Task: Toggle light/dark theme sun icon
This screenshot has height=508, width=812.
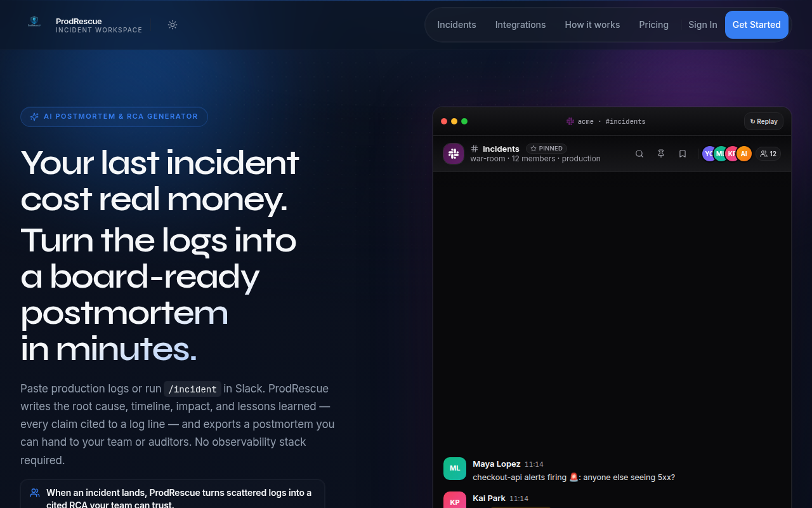Action: pyautogui.click(x=173, y=25)
